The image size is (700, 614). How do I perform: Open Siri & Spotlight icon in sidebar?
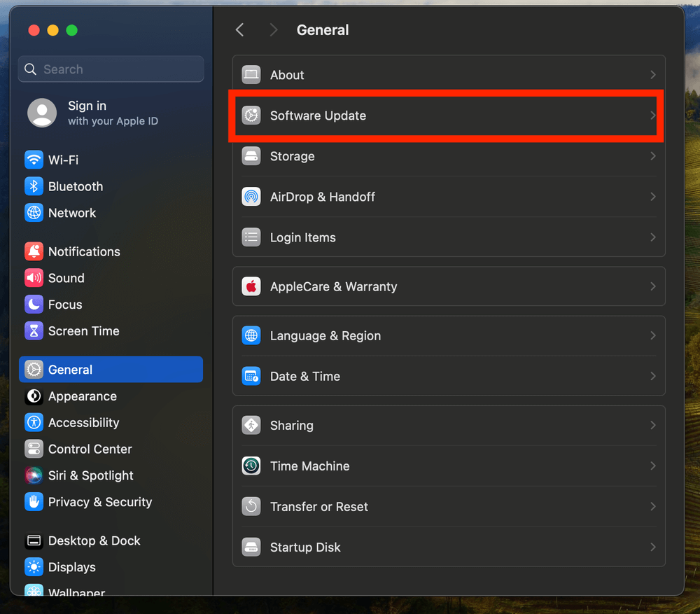(34, 475)
